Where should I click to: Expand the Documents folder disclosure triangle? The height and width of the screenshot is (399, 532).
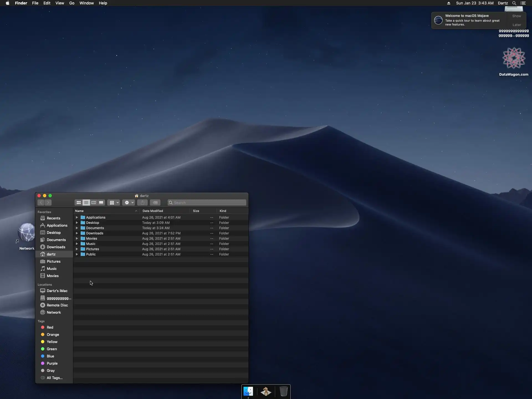(x=77, y=228)
